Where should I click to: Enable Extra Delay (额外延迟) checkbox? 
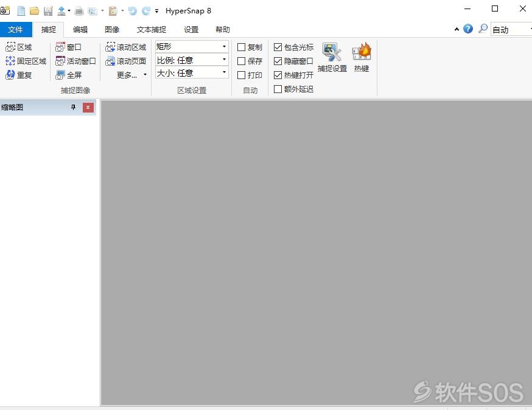278,89
